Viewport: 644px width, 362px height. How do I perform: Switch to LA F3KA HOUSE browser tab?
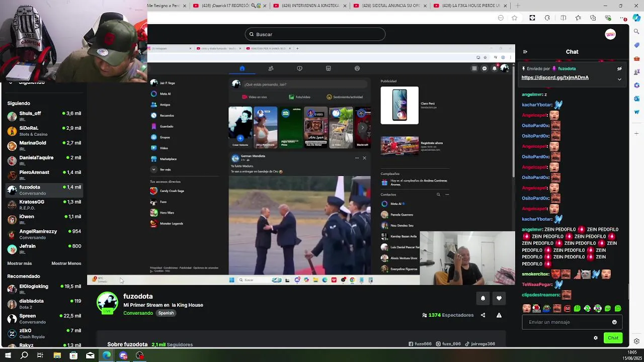tap(471, 6)
